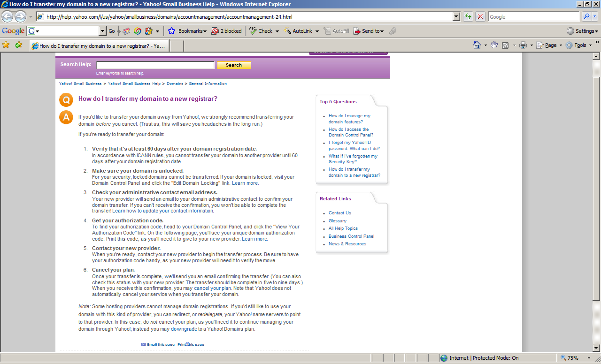Image resolution: width=601 pixels, height=364 pixels.
Task: Click the 'General Information' breadcrumb link
Action: 208,83
